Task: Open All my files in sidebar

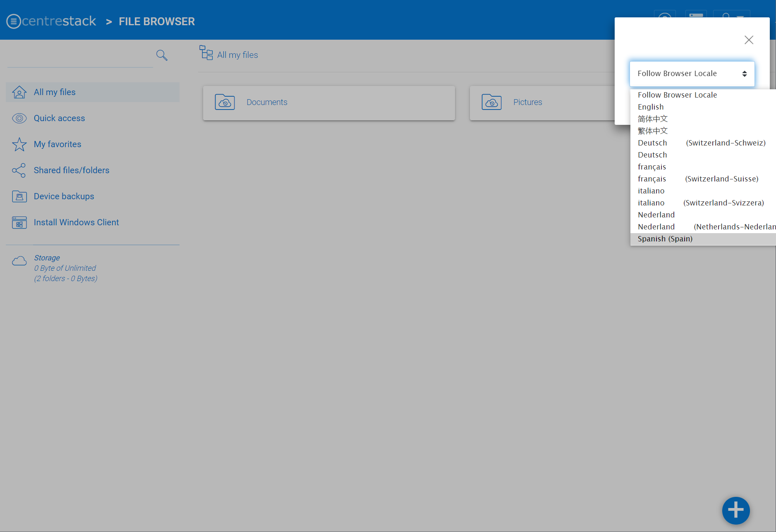Action: pyautogui.click(x=93, y=92)
